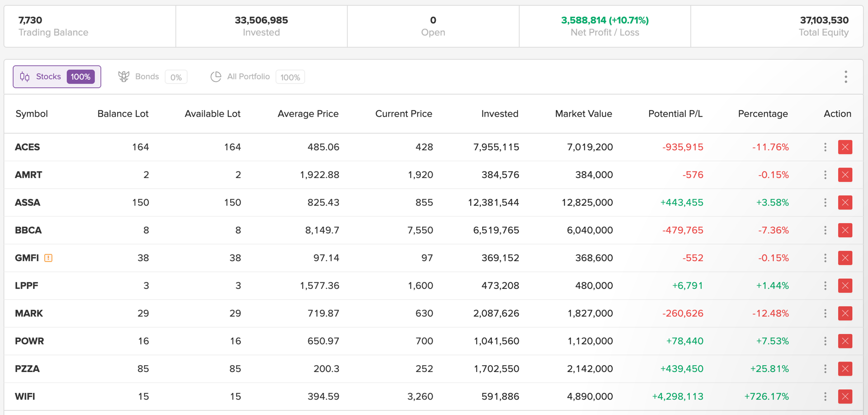The image size is (868, 415).
Task: Click the GMFI warning notice icon
Action: click(x=48, y=258)
